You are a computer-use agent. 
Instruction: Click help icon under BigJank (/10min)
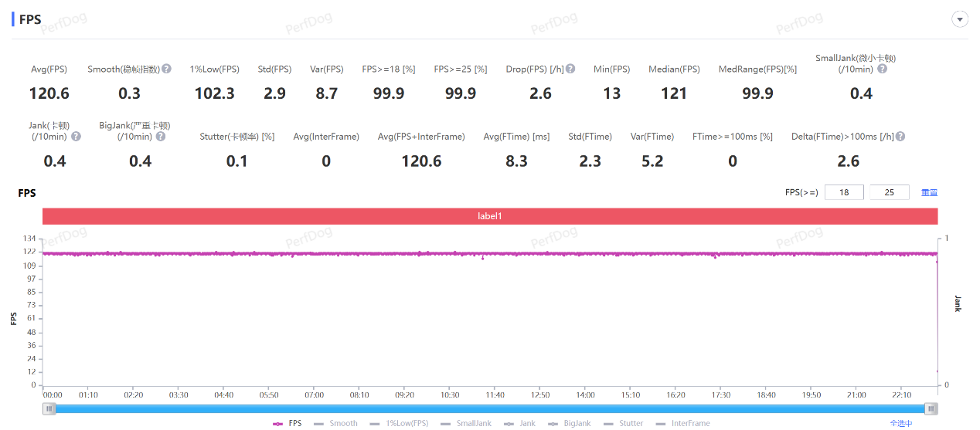pyautogui.click(x=160, y=136)
